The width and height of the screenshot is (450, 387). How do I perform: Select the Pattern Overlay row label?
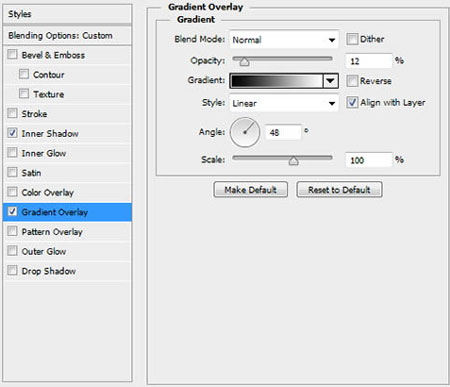[x=52, y=232]
